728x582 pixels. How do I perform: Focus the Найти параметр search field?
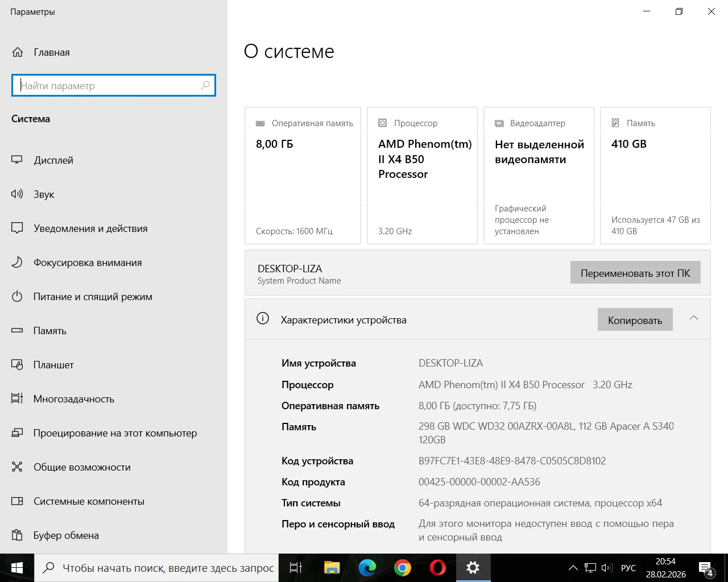point(108,85)
